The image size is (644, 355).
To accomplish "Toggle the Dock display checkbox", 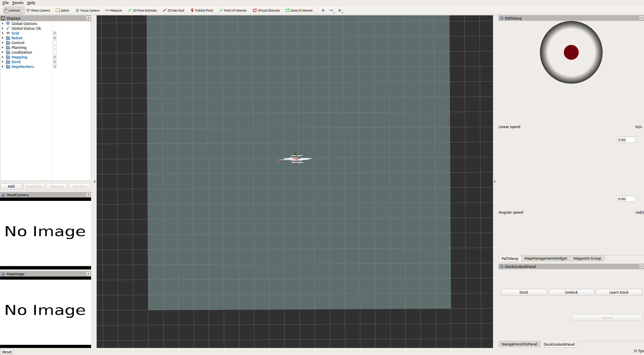I will click(55, 62).
